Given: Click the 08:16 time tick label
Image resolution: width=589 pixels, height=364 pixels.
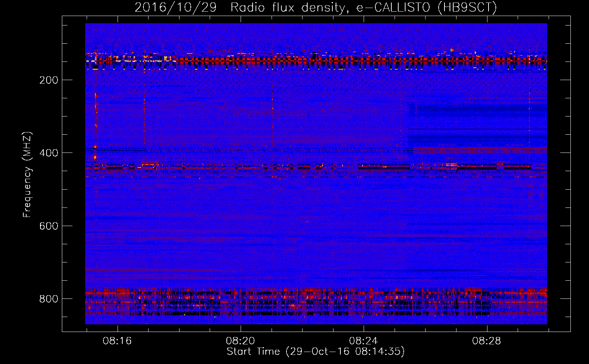Looking at the screenshot, I should click(117, 341).
